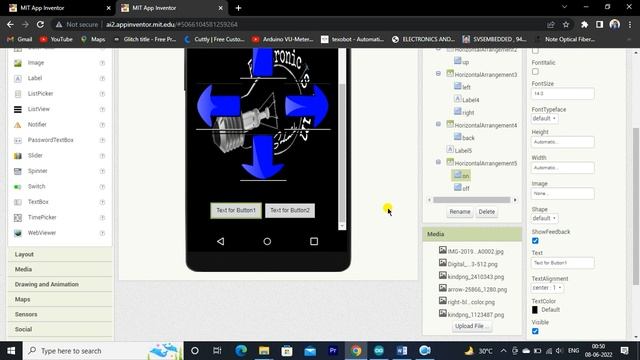The image size is (640, 360).
Task: Click the FontSize input field
Action: click(x=563, y=93)
